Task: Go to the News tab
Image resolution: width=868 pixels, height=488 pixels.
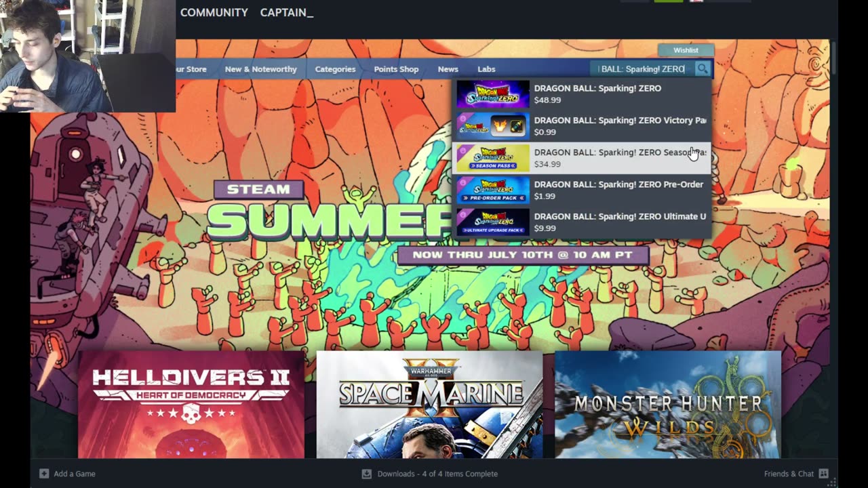Action: point(448,69)
